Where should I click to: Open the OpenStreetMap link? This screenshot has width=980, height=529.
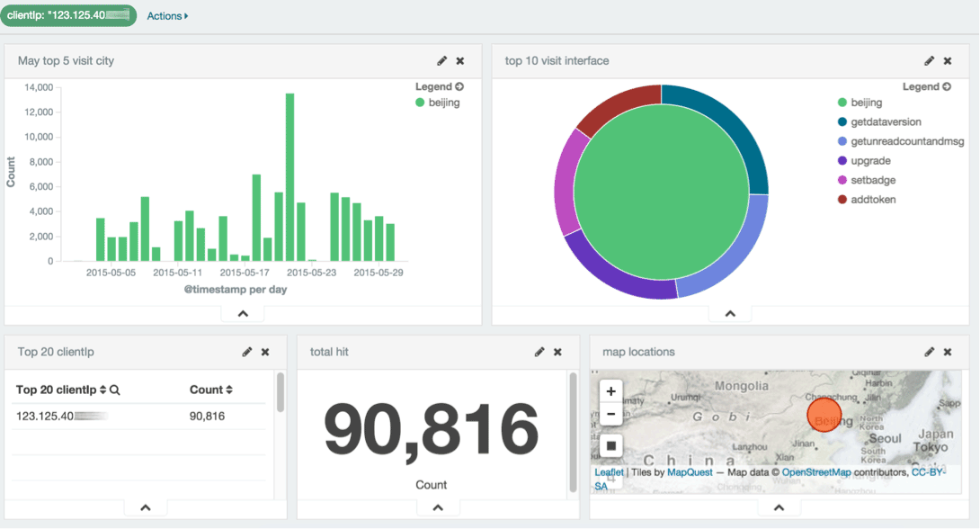pos(816,472)
